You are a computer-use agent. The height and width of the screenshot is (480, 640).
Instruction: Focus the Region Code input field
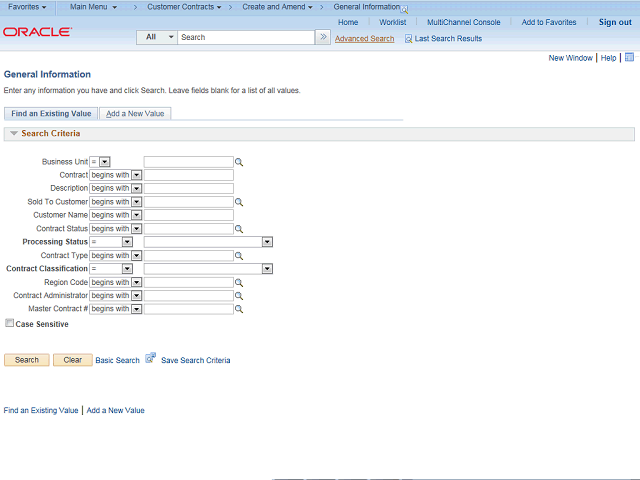(x=189, y=282)
